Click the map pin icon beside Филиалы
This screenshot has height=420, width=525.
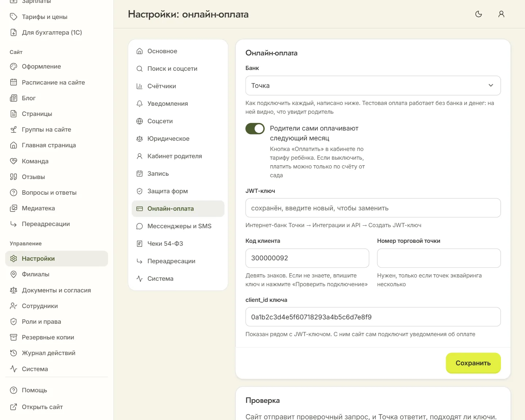click(13, 274)
